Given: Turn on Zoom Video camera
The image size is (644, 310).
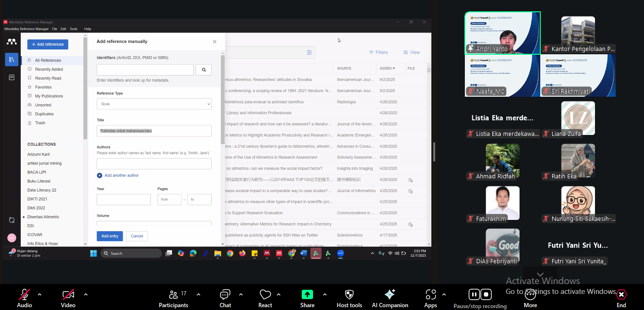Looking at the screenshot, I should click(x=68, y=298).
